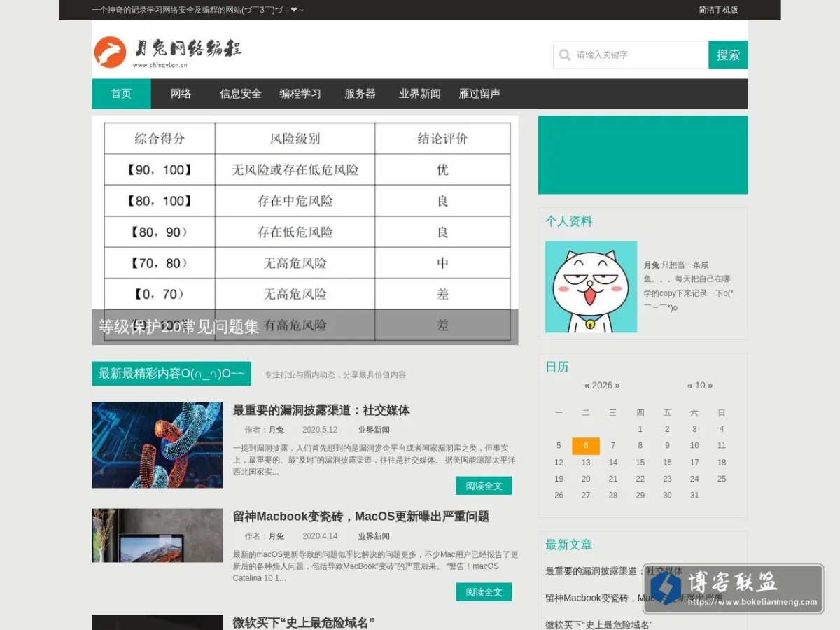Click author 月兔 of the 2020.5.12 article

pos(276,430)
